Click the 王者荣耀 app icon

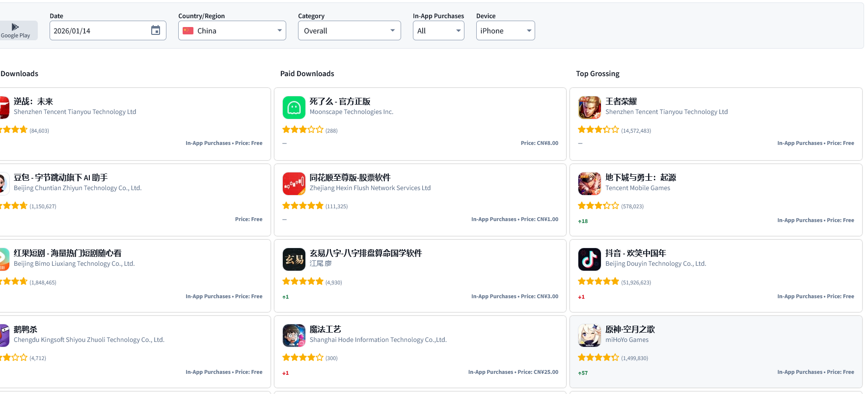(x=590, y=108)
